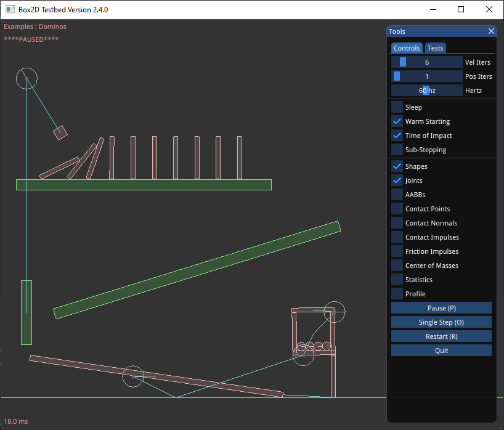The width and height of the screenshot is (504, 430).
Task: Select the Controls tab
Action: 407,47
